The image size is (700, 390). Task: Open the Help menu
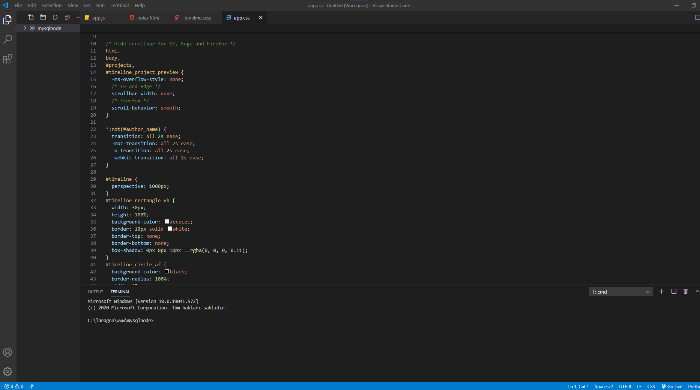(x=140, y=5)
